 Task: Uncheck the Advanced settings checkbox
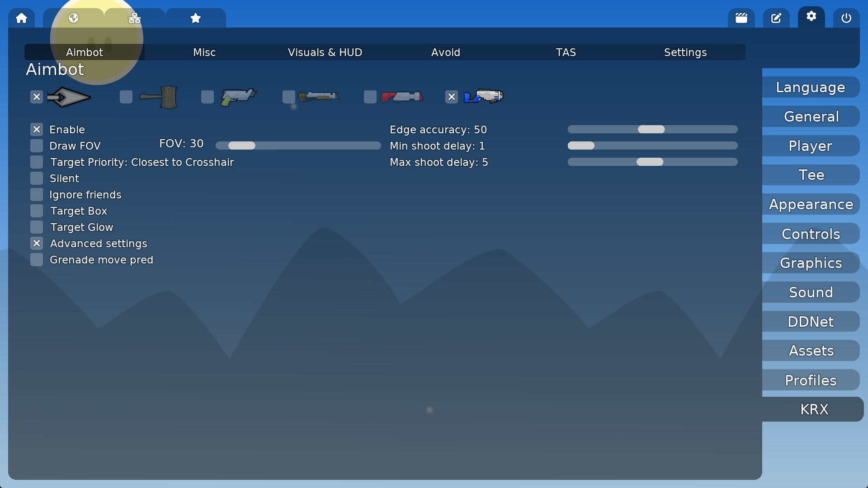coord(37,244)
